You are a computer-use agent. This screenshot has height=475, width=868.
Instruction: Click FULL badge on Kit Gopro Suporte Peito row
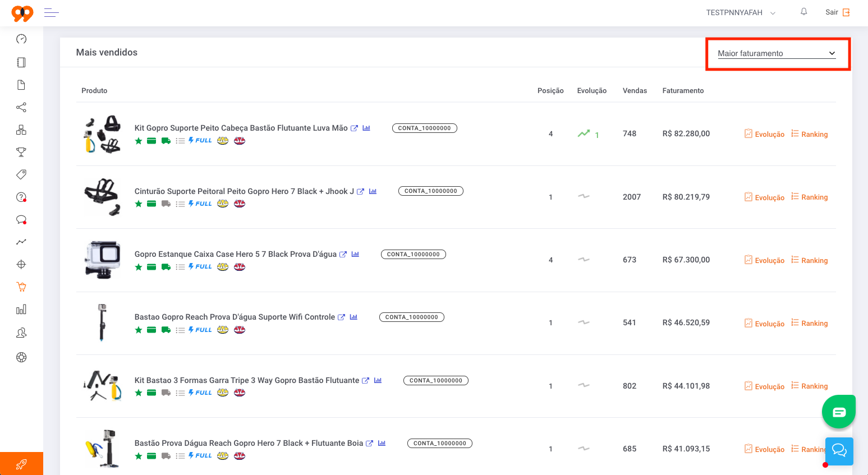pyautogui.click(x=200, y=140)
